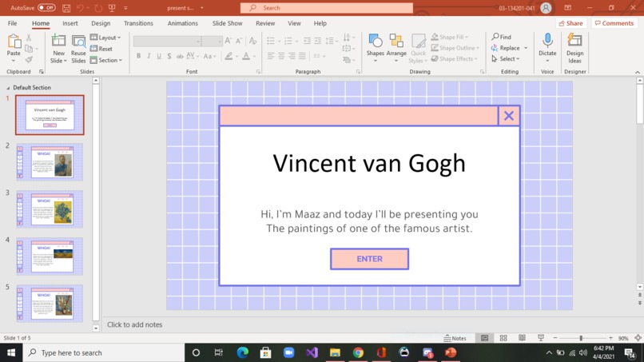644x362 pixels.
Task: Start Slide Show from status bar icon
Action: pyautogui.click(x=541, y=338)
